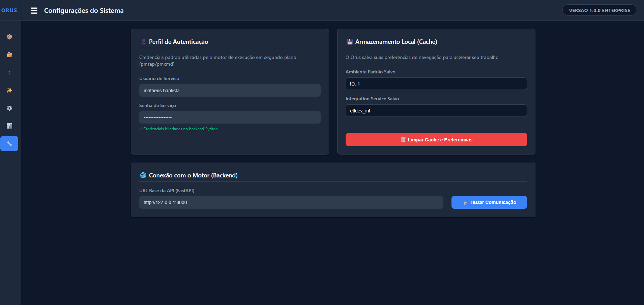Click the globe icon beside Conexão com o Motor

(x=143, y=175)
